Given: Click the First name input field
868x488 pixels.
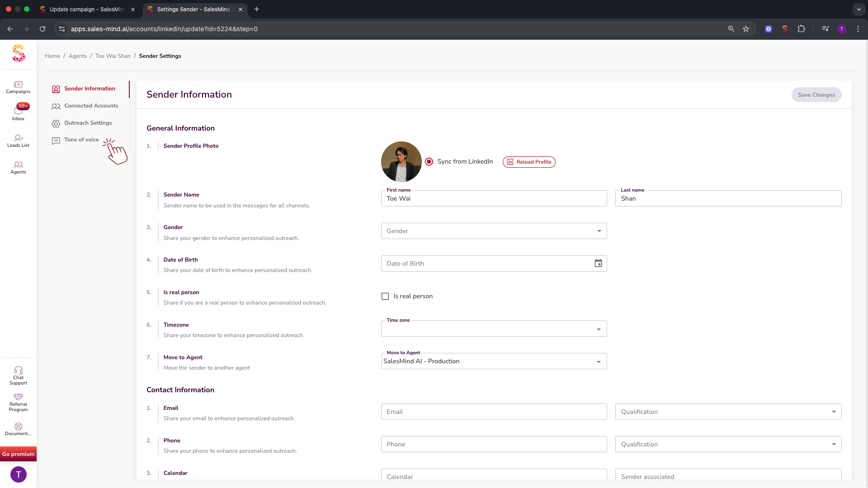Looking at the screenshot, I should (494, 199).
